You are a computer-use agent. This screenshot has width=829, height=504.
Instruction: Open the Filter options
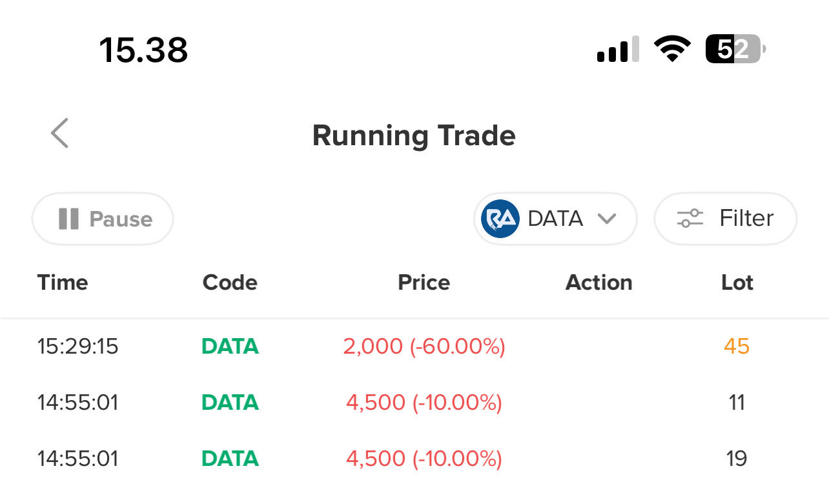726,219
